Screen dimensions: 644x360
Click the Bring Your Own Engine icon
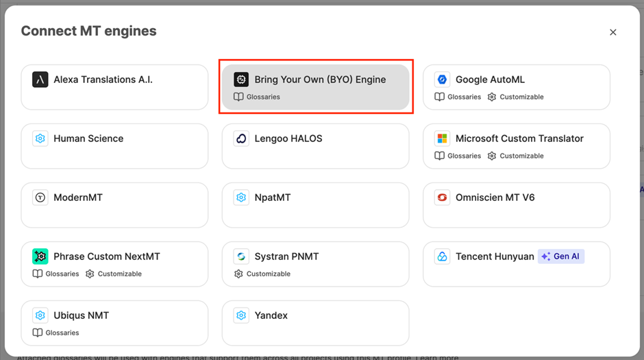tap(240, 80)
